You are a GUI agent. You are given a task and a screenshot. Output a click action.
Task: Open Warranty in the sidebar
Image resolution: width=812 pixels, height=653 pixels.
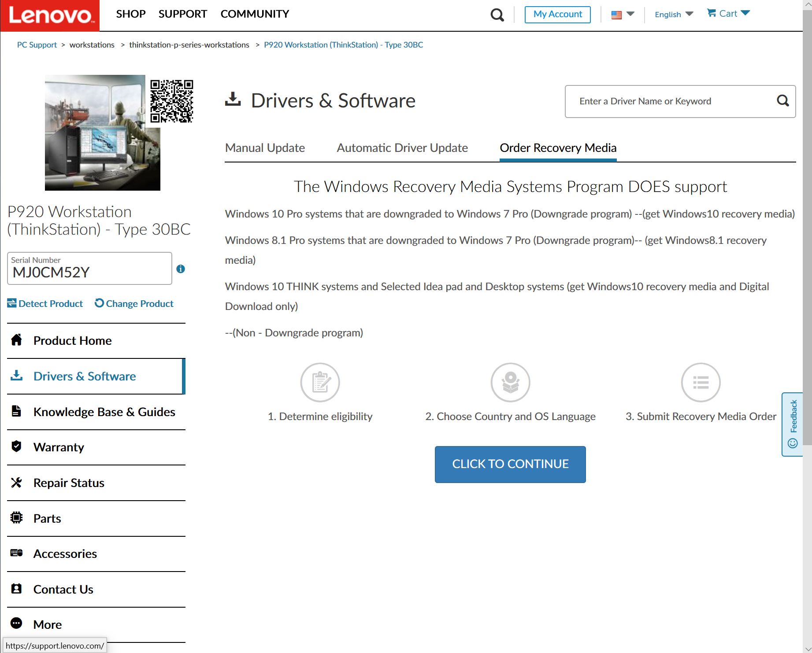click(x=59, y=447)
